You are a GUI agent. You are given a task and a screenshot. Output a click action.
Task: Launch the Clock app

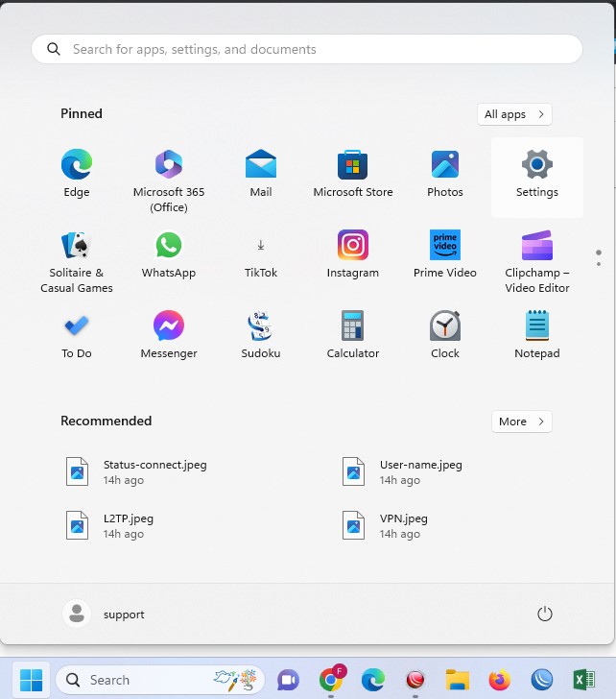pos(445,335)
